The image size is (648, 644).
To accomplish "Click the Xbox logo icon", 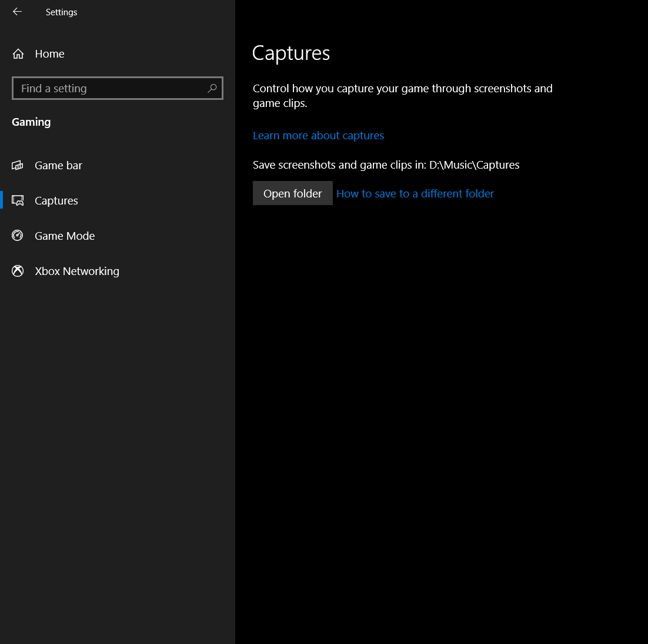I will point(18,271).
